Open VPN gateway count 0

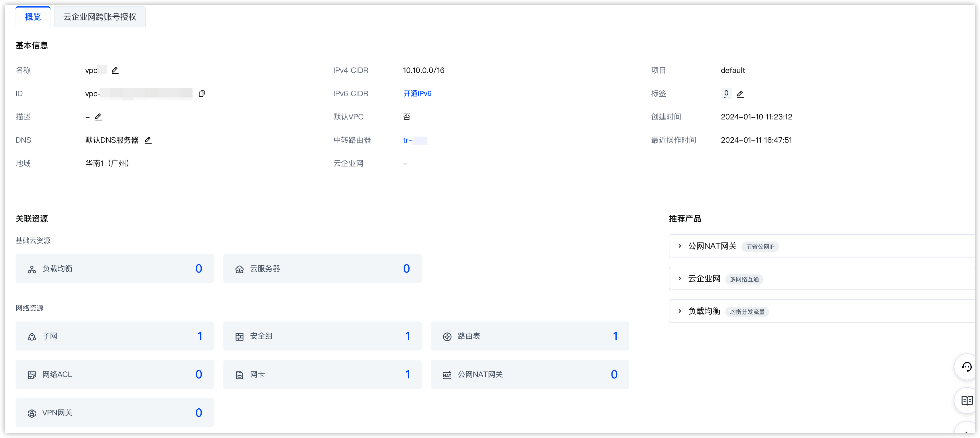199,413
